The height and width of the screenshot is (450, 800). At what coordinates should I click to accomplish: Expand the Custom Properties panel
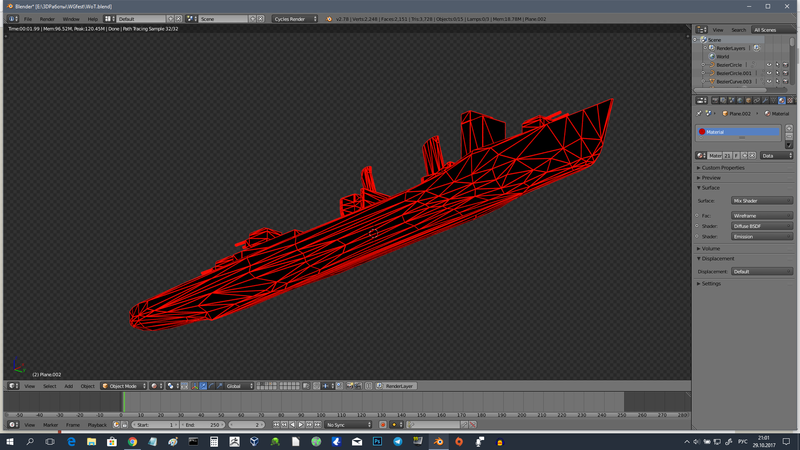[x=723, y=168]
